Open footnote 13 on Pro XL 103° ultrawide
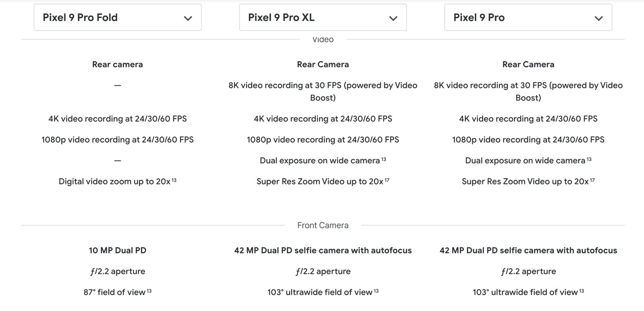 376,291
